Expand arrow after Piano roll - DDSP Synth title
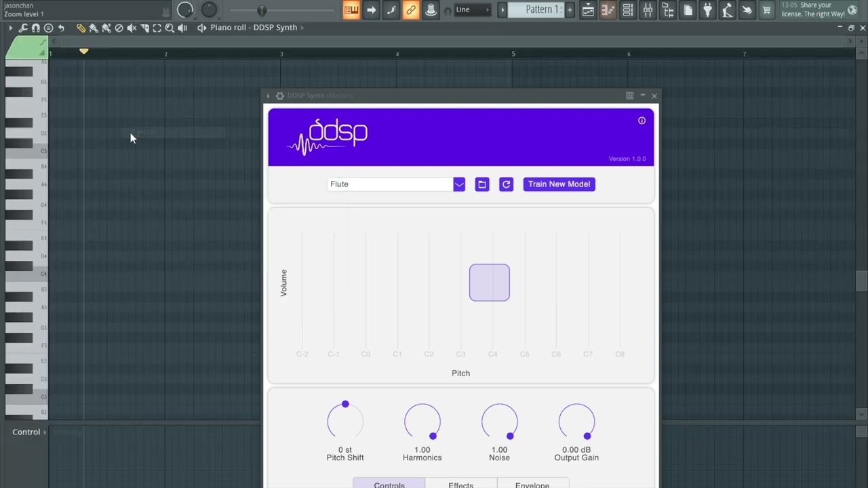868x488 pixels. pyautogui.click(x=302, y=28)
